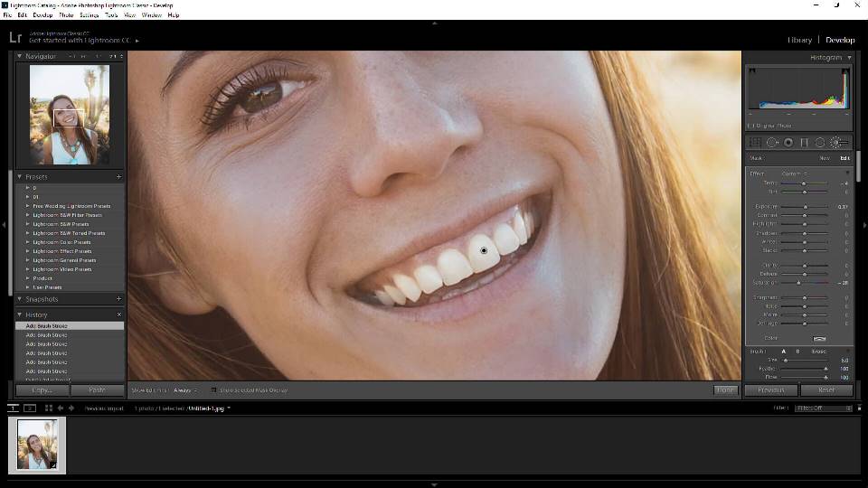Choose the Graduated Filter tool
The height and width of the screenshot is (488, 868).
click(x=804, y=143)
